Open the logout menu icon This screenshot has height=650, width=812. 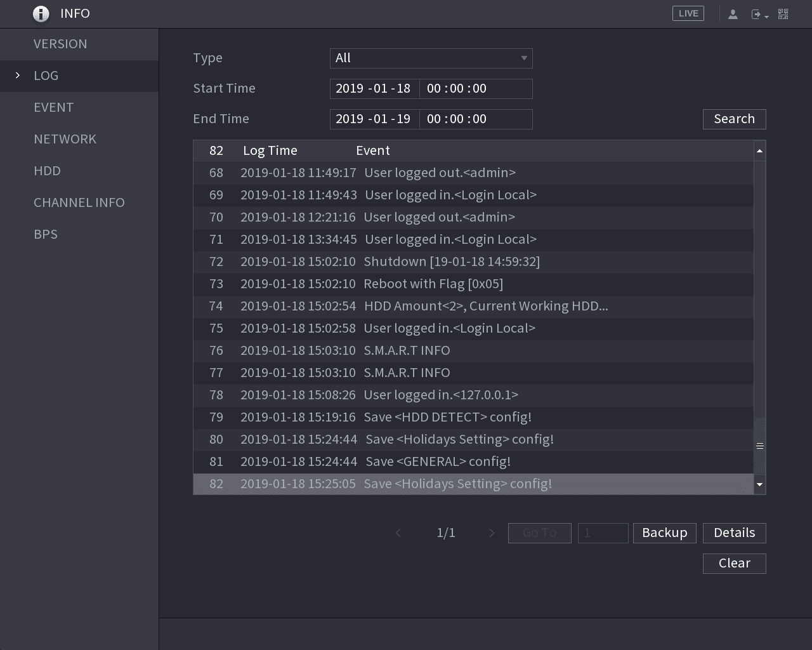(759, 14)
